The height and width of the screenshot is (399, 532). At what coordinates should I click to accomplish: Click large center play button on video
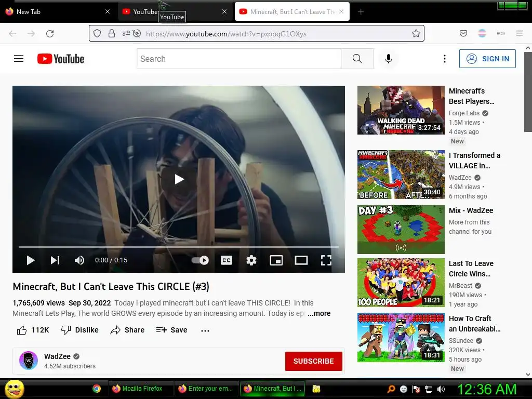pyautogui.click(x=179, y=179)
